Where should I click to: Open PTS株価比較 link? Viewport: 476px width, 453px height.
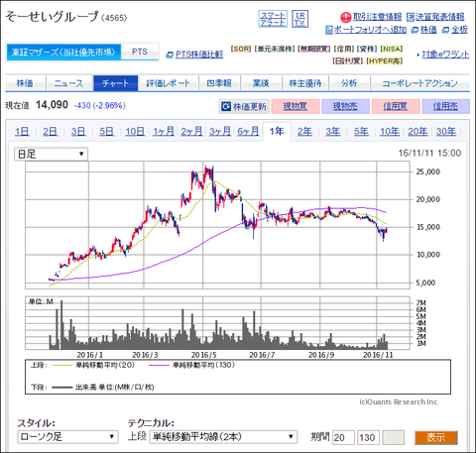point(194,55)
